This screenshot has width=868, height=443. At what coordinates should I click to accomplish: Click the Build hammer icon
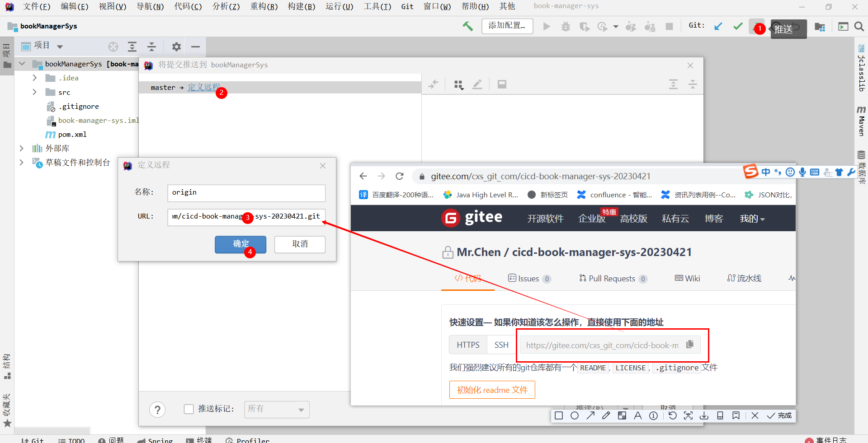click(467, 26)
